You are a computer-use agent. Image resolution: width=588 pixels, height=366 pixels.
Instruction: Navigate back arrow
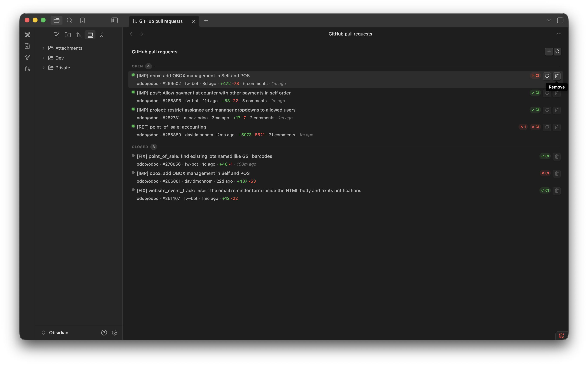[x=132, y=34]
